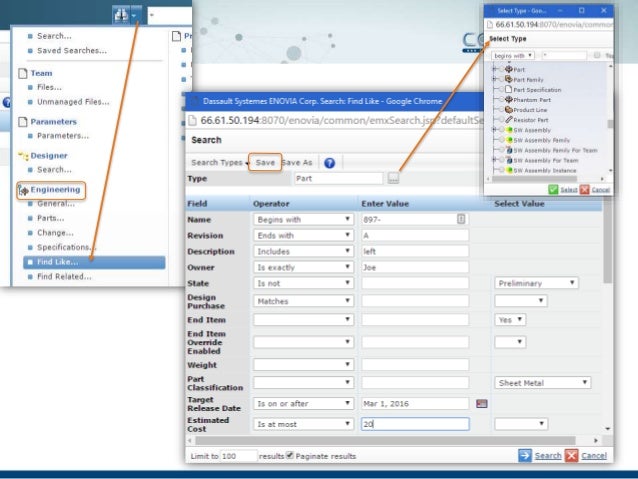Click the Phantom Part type icon
This screenshot has width=638, height=479.
[509, 100]
